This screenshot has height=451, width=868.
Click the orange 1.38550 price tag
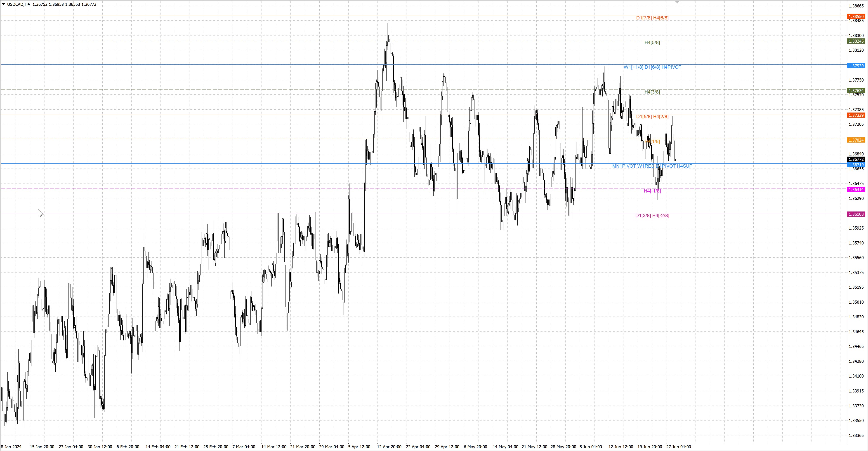point(856,16)
